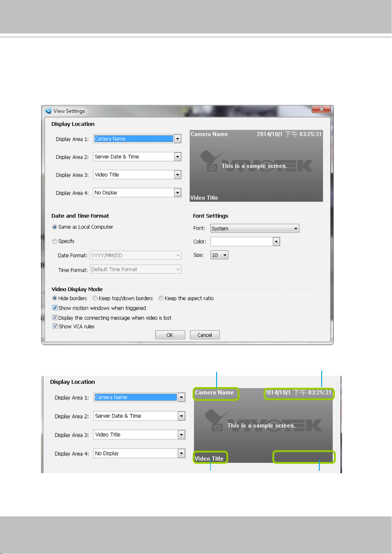Toggle Show motion windows when triggered checkbox
This screenshot has height=554, width=392.
tap(55, 308)
